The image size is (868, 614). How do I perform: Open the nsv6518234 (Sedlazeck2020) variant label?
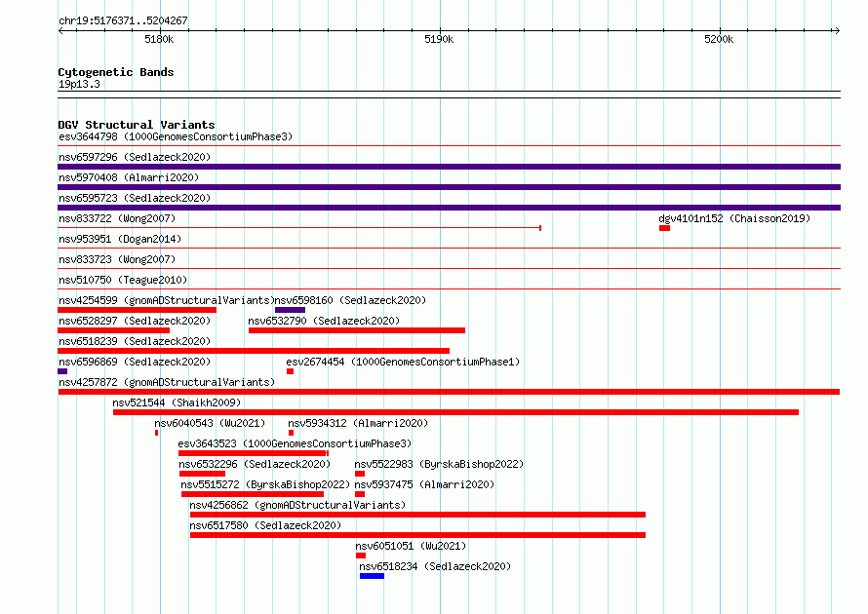pos(435,566)
